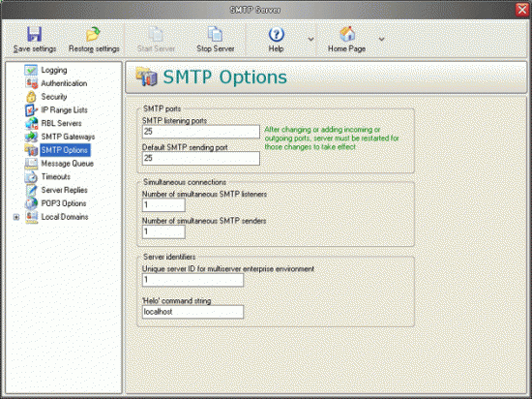
Task: Select Logging in the tree
Action: tap(54, 70)
